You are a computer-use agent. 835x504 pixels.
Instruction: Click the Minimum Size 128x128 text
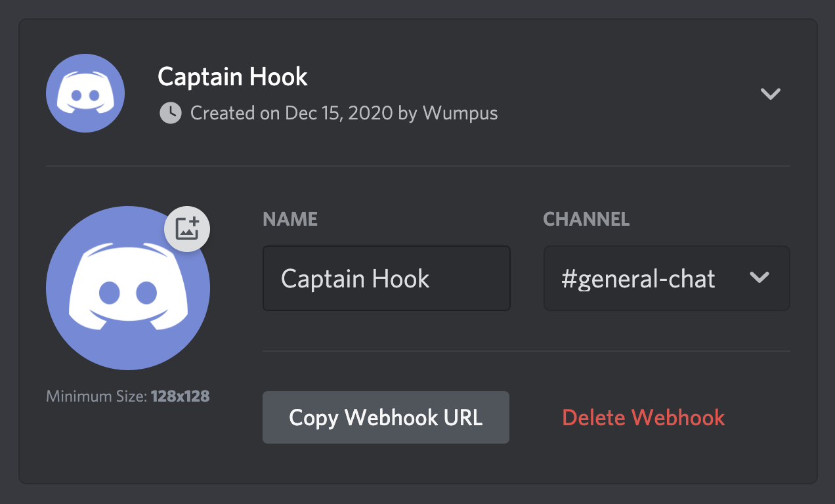click(x=127, y=396)
